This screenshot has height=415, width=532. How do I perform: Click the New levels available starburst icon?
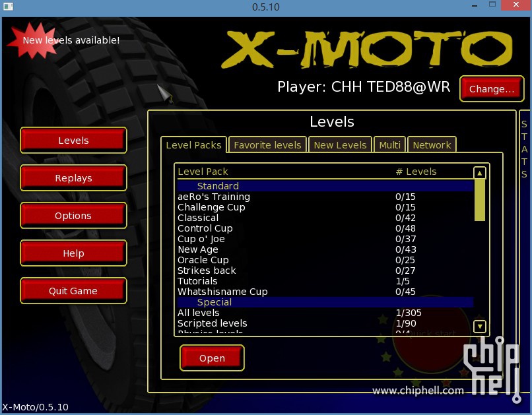pos(33,41)
